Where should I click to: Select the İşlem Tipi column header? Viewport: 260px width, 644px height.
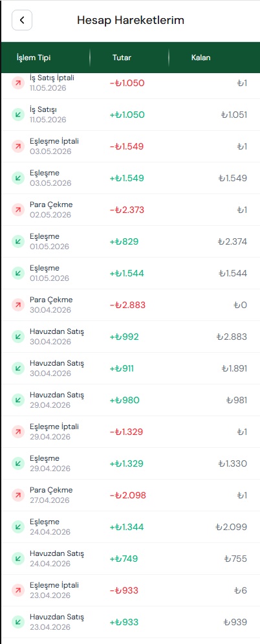click(34, 58)
